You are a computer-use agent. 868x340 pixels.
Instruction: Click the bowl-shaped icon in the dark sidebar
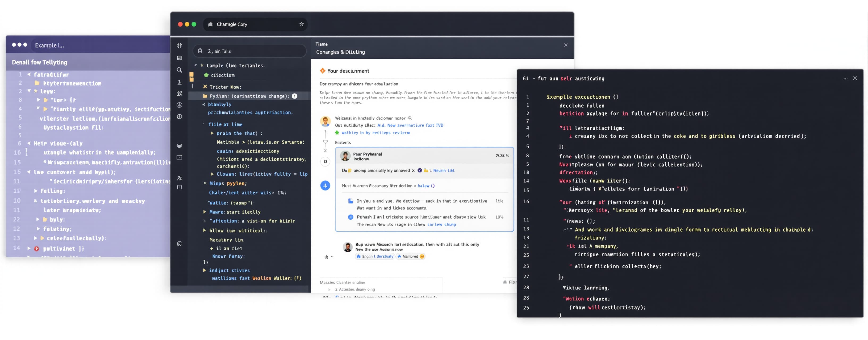(180, 146)
